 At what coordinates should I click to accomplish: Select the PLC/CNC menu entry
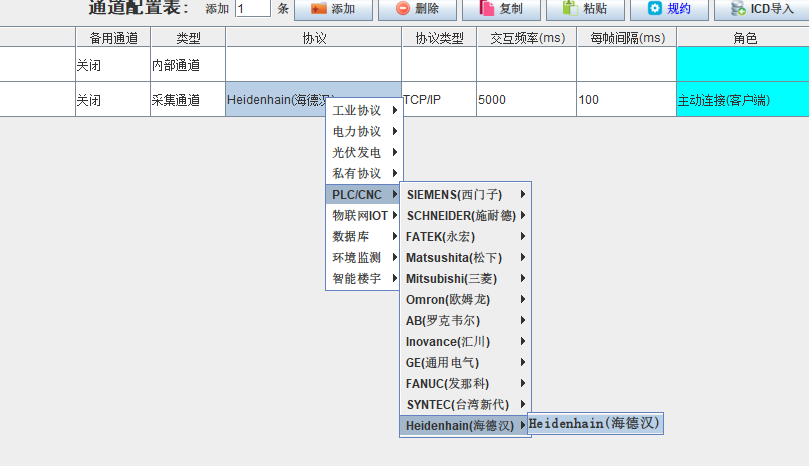coord(364,195)
